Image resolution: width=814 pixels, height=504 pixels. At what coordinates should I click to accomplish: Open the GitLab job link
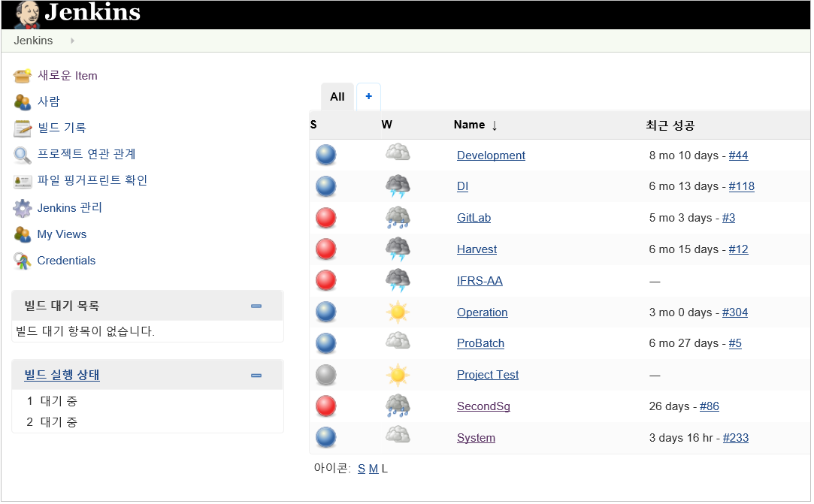[x=474, y=218]
